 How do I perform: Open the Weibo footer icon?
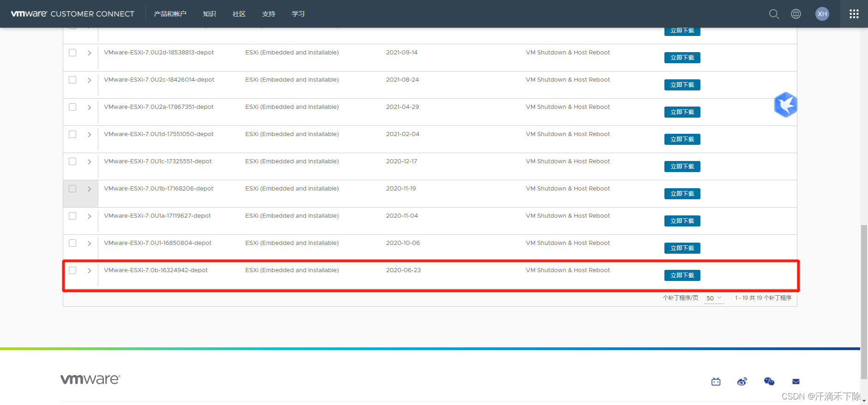pos(742,381)
